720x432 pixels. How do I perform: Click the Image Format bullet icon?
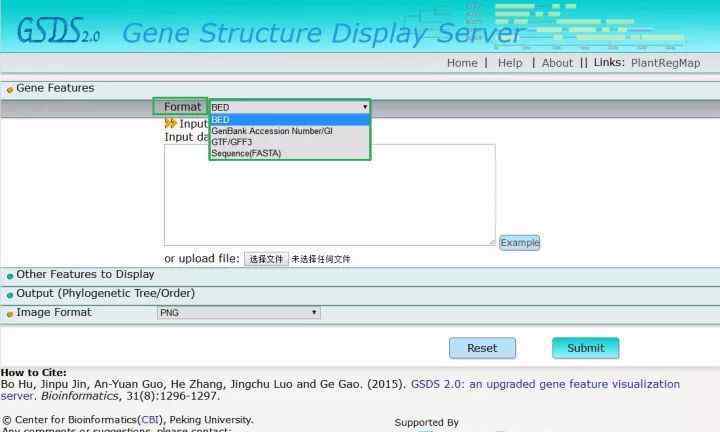(x=10, y=314)
